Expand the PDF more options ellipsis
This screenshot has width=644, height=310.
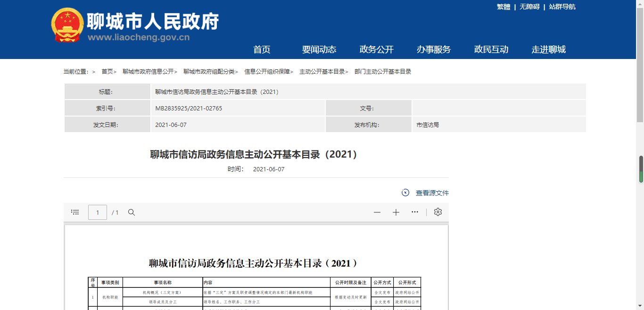[415, 212]
